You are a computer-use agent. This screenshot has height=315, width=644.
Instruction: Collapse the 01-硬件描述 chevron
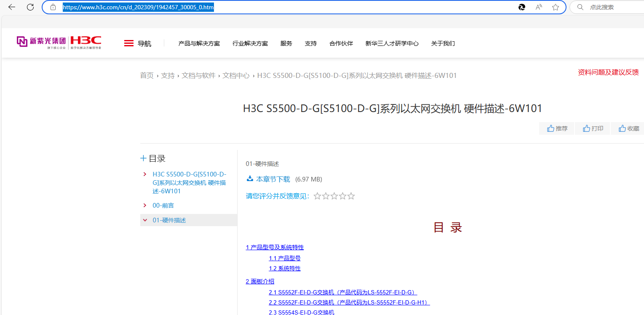pyautogui.click(x=145, y=220)
